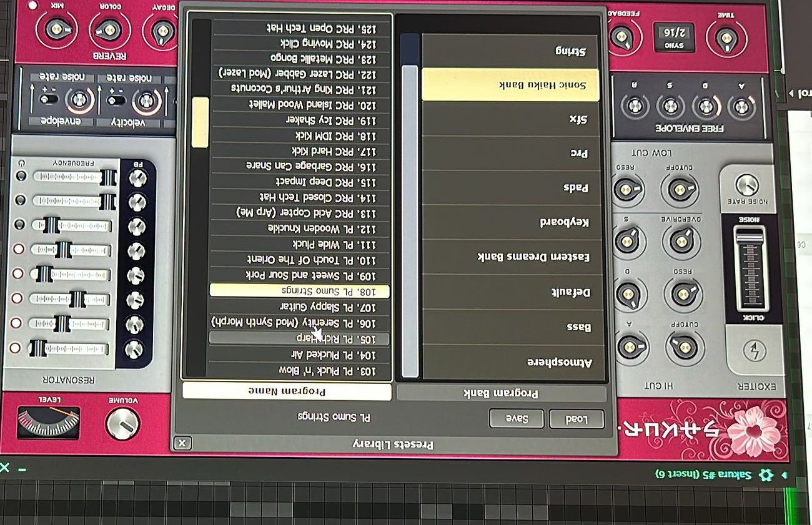This screenshot has width=812, height=525.
Task: Select the Eastern Dreams Bank entry
Action: coord(511,257)
